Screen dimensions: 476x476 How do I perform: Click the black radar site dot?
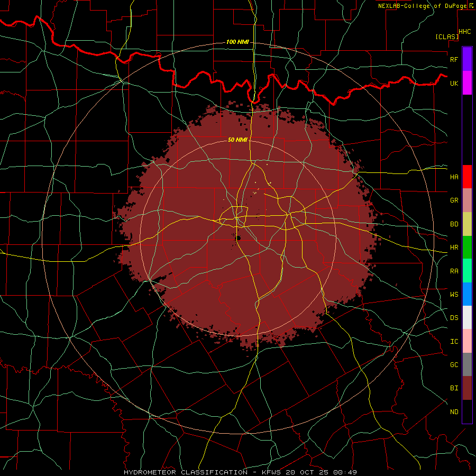239,238
